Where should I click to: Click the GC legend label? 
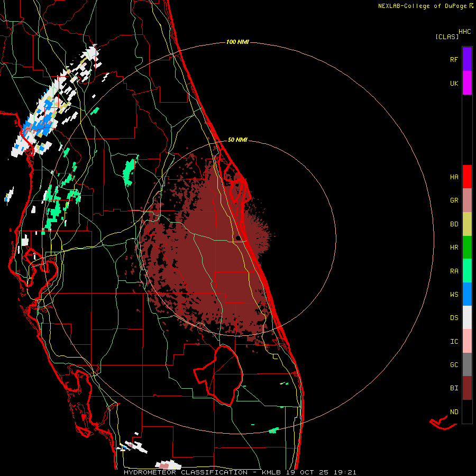454,365
